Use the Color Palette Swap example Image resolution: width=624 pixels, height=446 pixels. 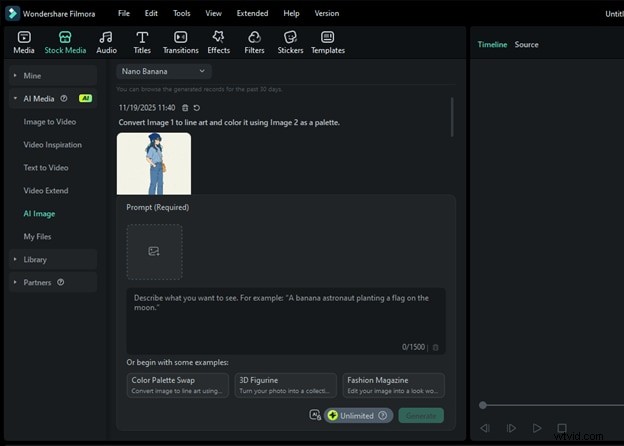pyautogui.click(x=177, y=385)
